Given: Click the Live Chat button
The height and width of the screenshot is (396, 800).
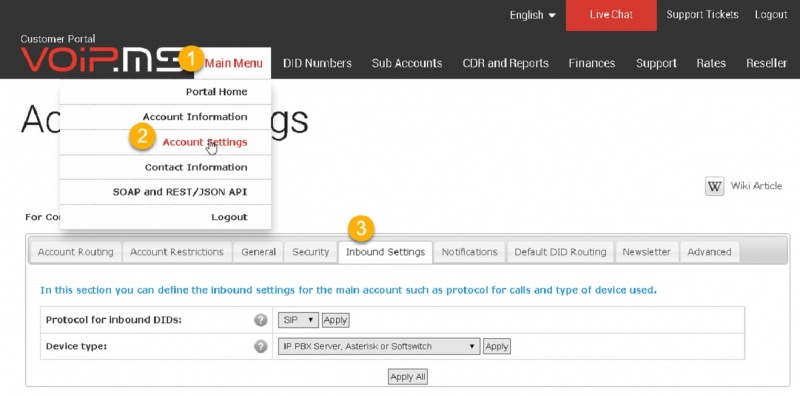Looking at the screenshot, I should pos(611,15).
